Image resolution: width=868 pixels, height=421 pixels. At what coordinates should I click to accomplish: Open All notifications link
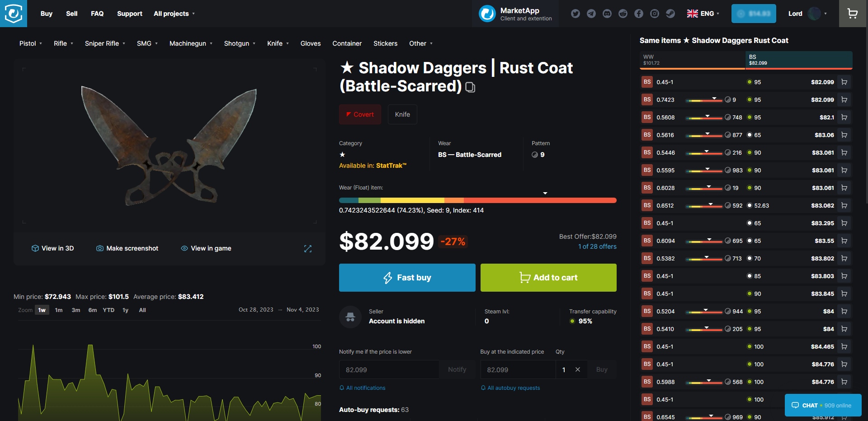363,388
